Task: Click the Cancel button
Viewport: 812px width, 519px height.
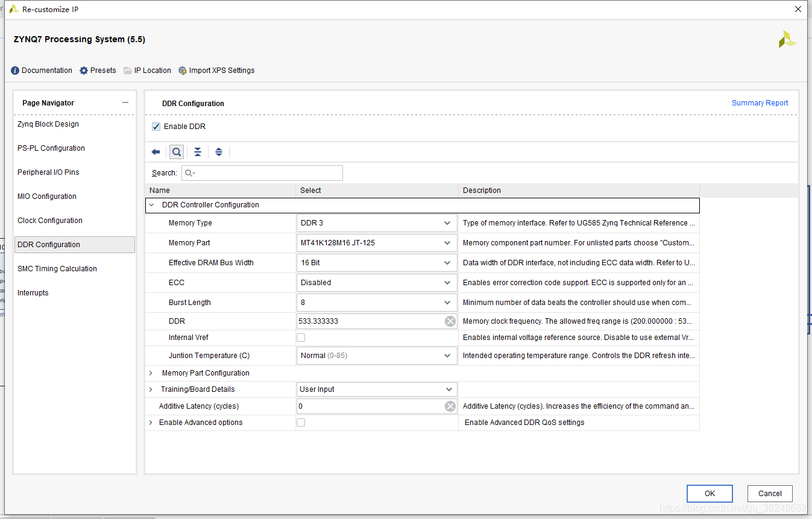Action: tap(770, 494)
